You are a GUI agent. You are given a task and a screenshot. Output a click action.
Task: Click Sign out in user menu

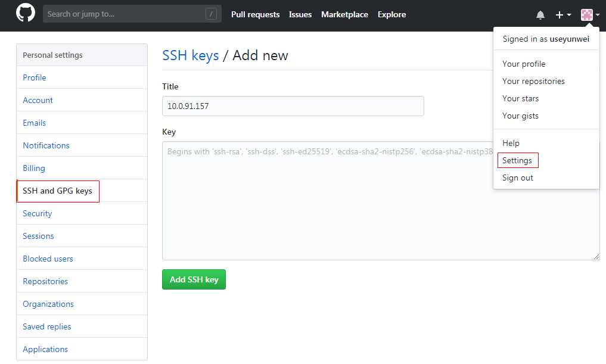point(517,178)
